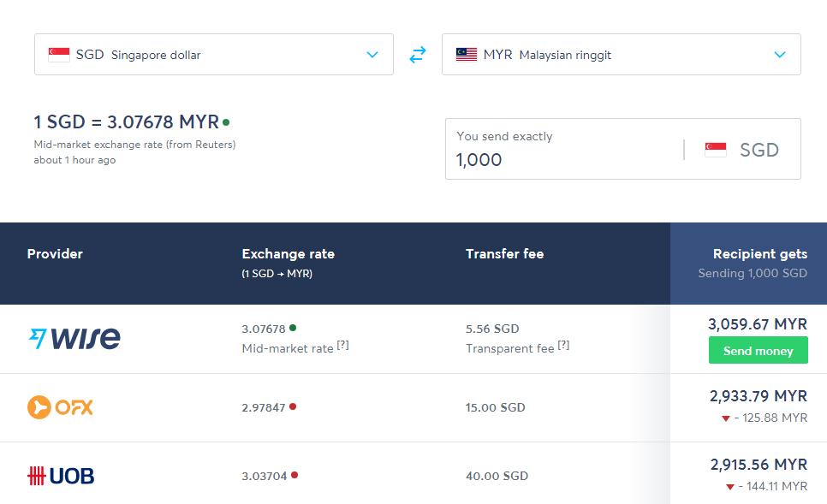827x504 pixels.
Task: Click the Exchange rate column header
Action: coord(288,254)
